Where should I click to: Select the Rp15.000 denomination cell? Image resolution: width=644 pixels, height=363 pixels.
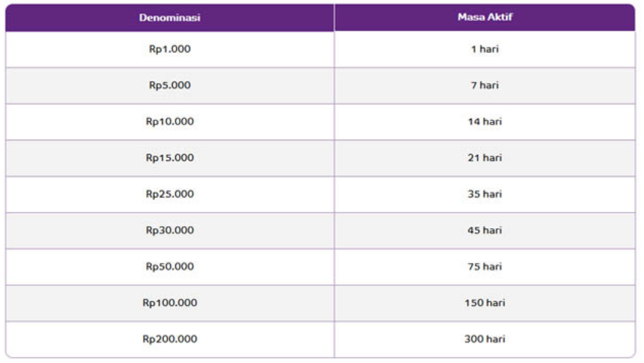pos(170,158)
